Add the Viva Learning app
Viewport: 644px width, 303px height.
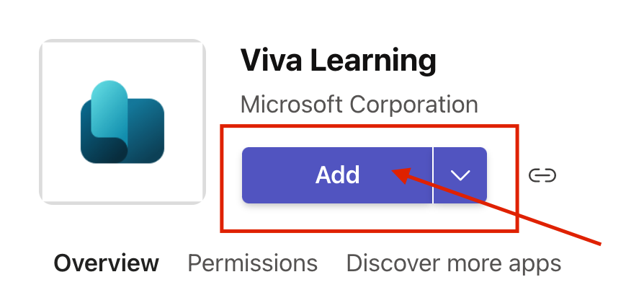click(337, 175)
